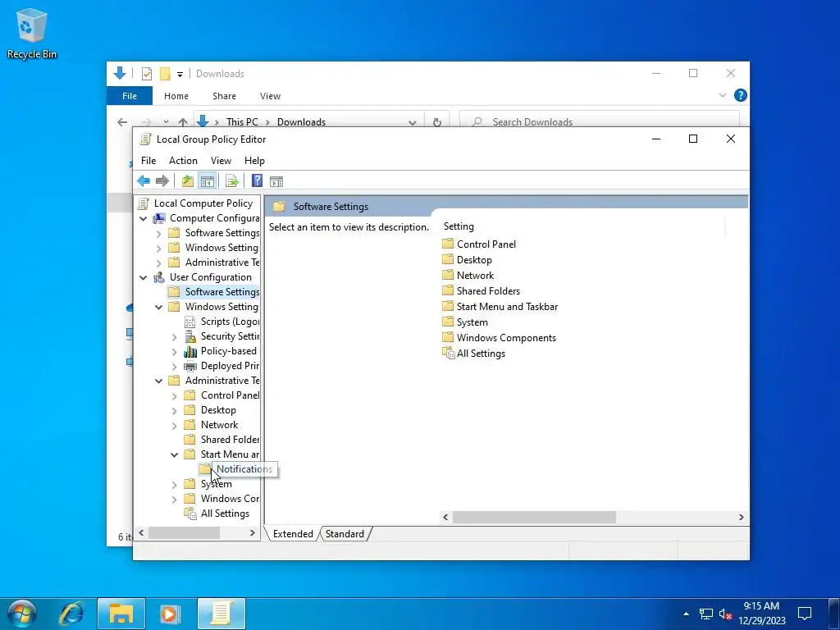Open the Action menu

tap(183, 161)
